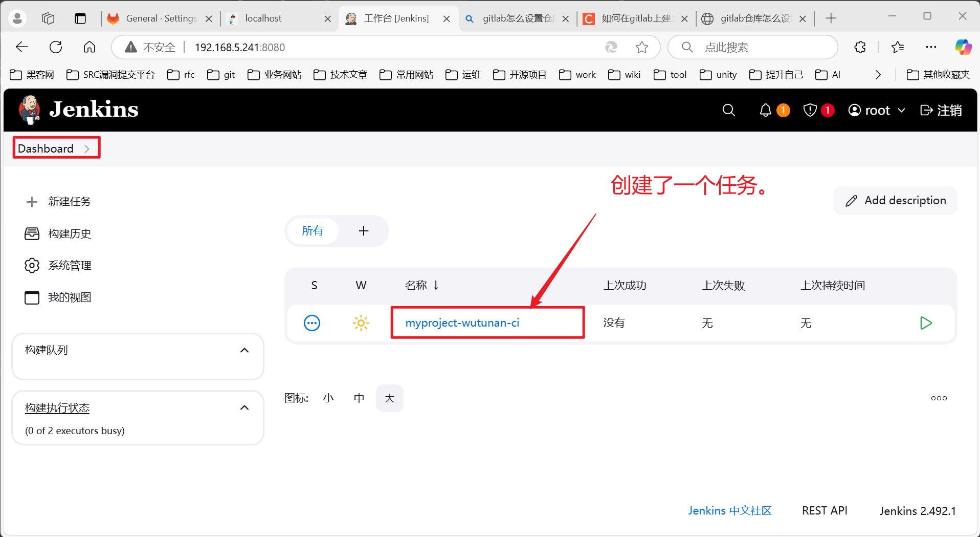Open the 黑客网 bookmarks folder
Image resolution: width=980 pixels, height=537 pixels.
click(32, 75)
